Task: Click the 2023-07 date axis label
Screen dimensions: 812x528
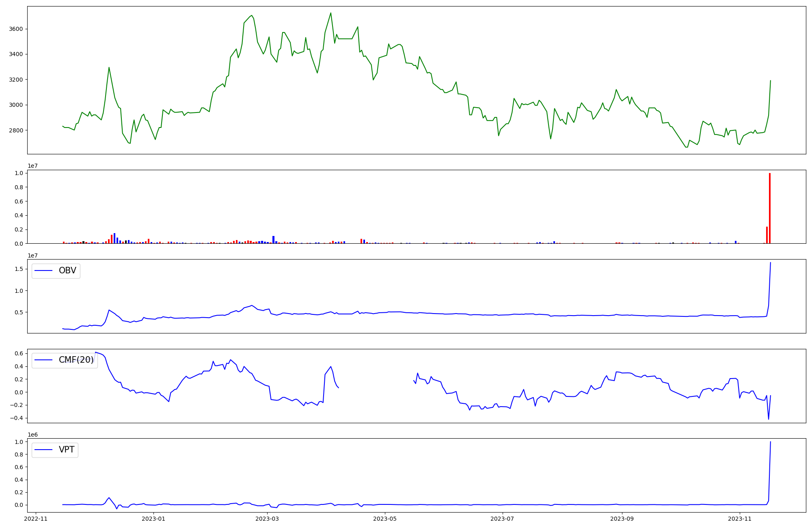Action: (x=503, y=519)
